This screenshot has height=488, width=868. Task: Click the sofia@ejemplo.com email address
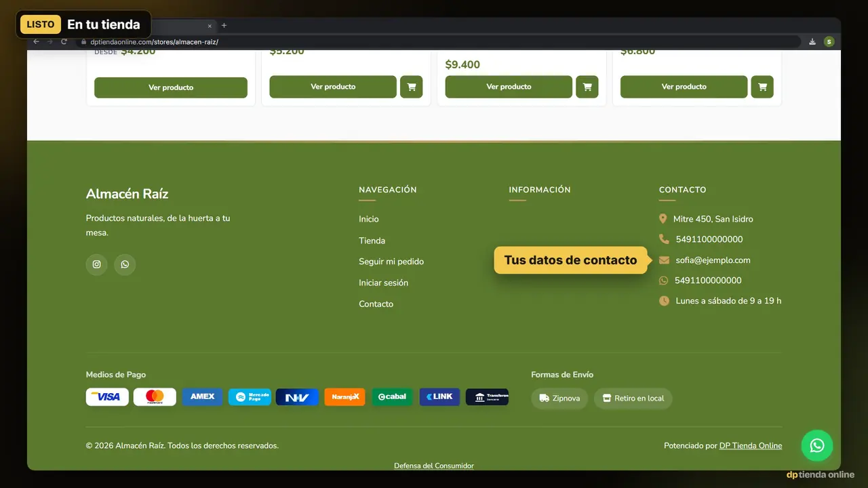(x=713, y=260)
